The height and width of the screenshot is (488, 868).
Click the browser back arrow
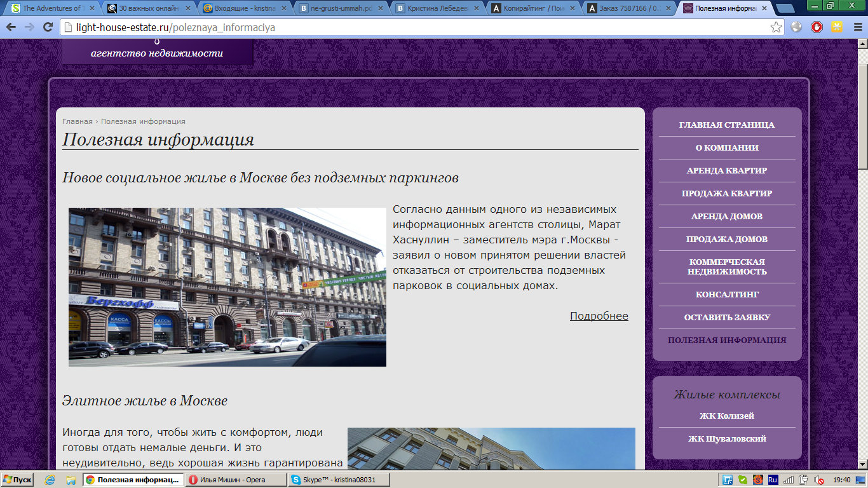(x=11, y=27)
